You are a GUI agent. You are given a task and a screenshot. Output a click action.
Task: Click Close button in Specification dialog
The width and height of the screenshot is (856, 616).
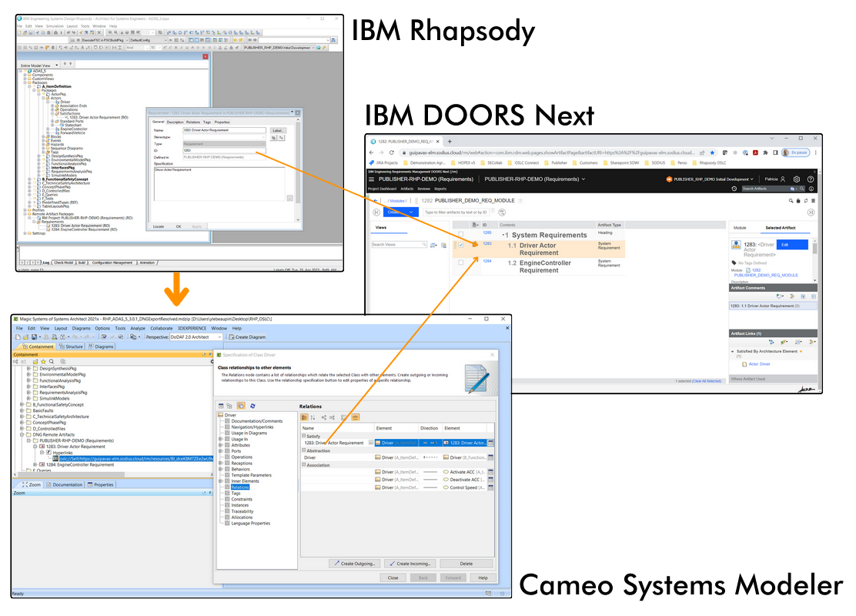(393, 577)
